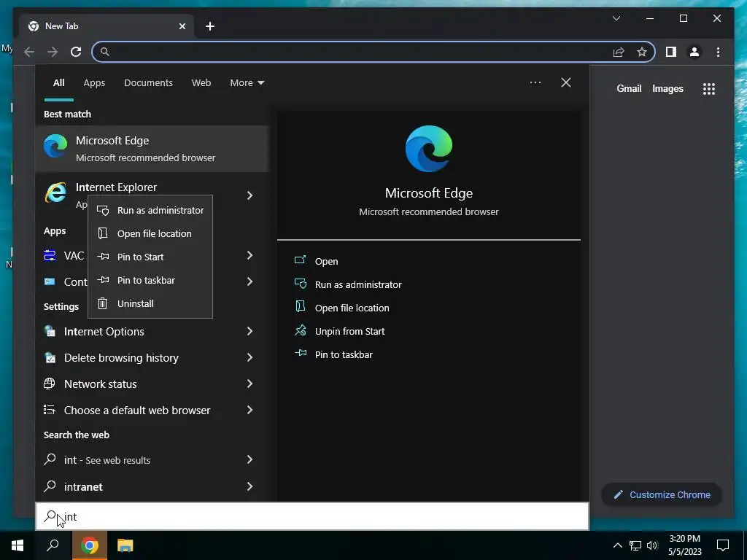Viewport: 747px width, 560px height.
Task: Expand Internet Explorer result chevron
Action: (249, 195)
